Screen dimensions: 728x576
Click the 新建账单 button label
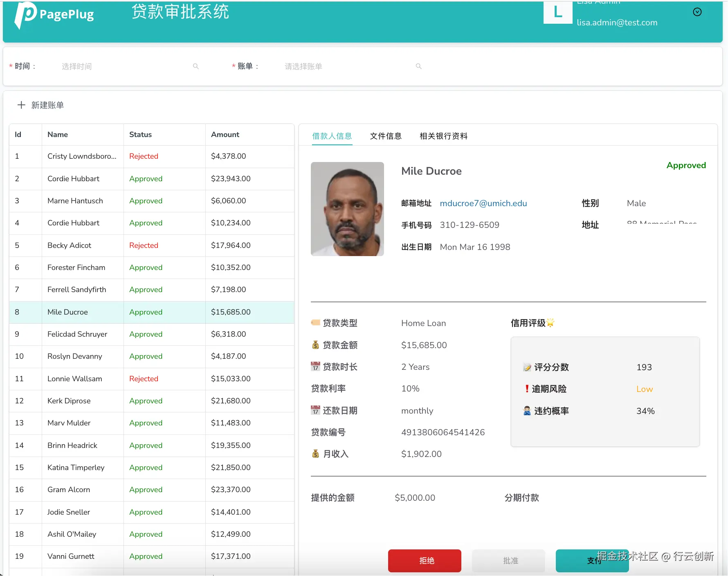(47, 105)
